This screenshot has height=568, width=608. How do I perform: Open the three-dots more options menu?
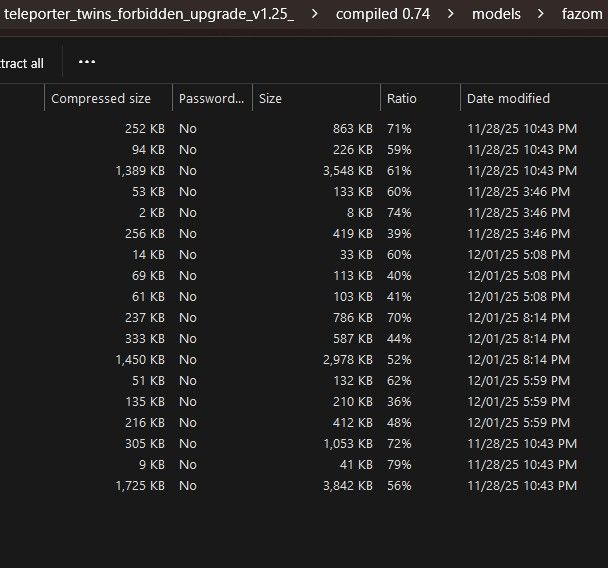(x=87, y=62)
